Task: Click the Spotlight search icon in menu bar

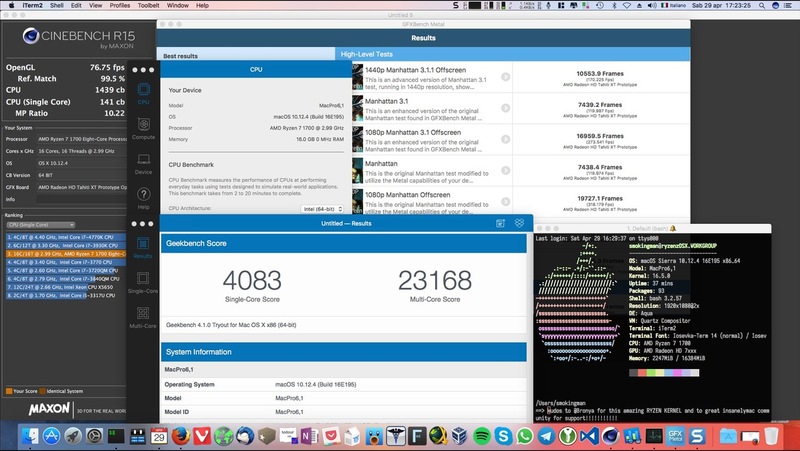Action: click(762, 5)
